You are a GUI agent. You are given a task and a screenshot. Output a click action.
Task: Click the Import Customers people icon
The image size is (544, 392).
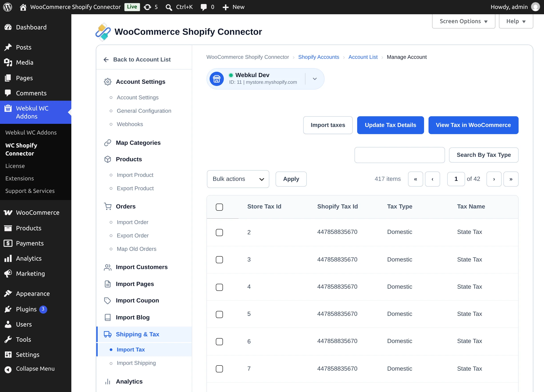coord(108,267)
